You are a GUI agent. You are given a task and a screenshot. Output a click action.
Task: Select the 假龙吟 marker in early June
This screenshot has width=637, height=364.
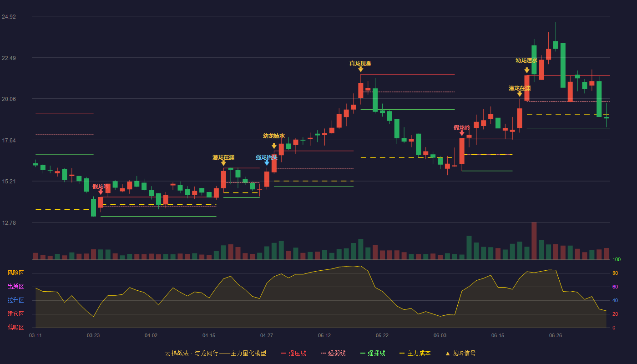point(462,133)
